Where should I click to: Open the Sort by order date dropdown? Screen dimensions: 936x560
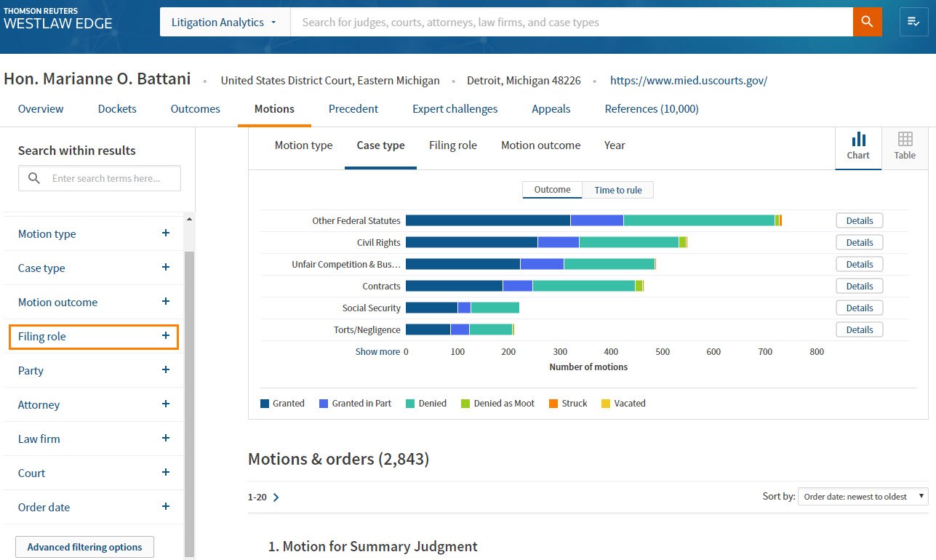click(863, 497)
